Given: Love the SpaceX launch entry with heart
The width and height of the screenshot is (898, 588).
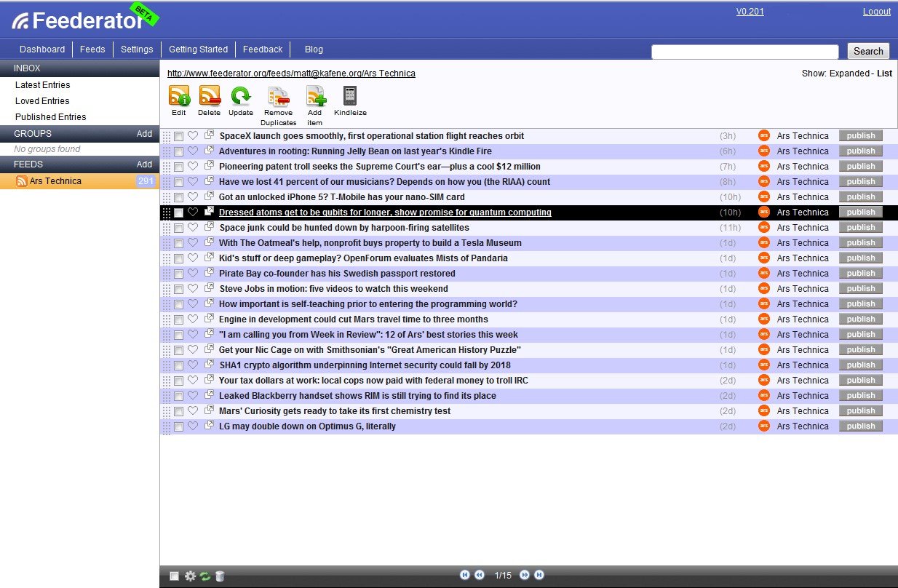Looking at the screenshot, I should pos(193,136).
